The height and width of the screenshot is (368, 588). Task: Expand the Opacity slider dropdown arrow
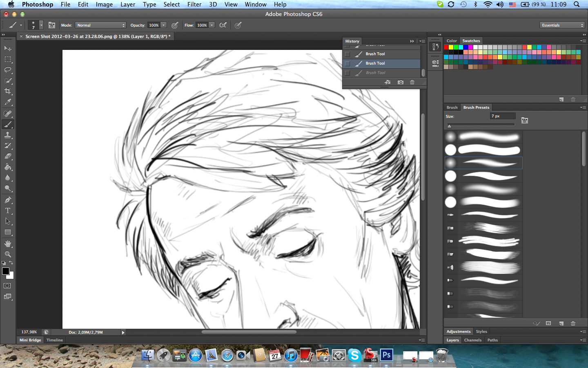pos(164,25)
